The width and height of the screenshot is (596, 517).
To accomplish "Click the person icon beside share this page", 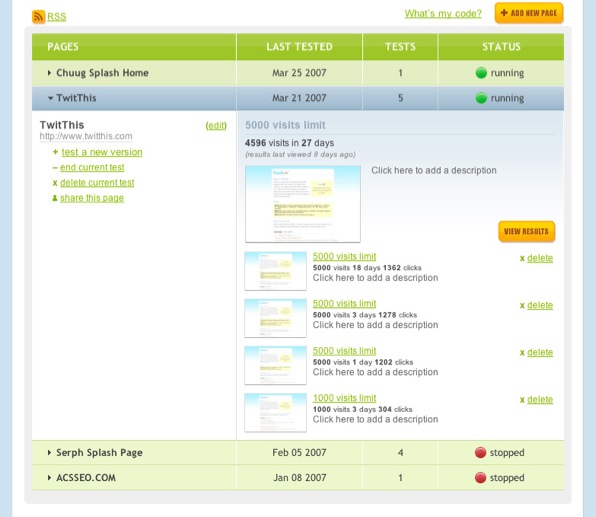I will (x=55, y=198).
